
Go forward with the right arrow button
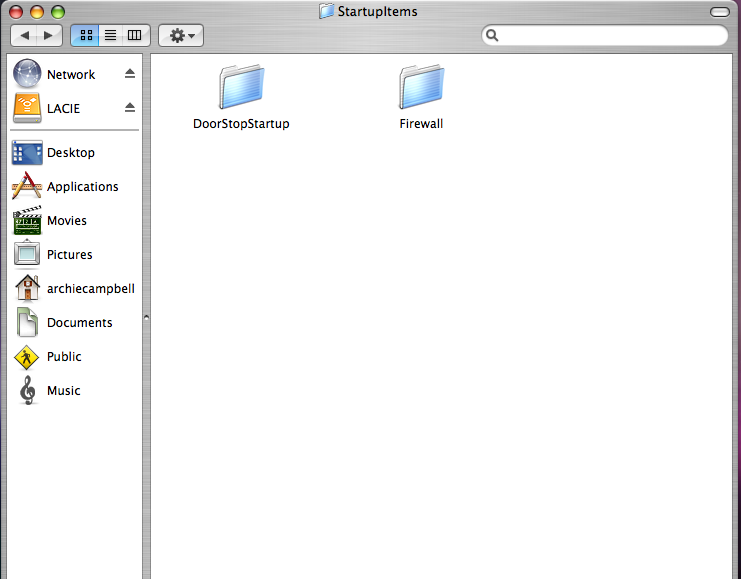point(49,35)
